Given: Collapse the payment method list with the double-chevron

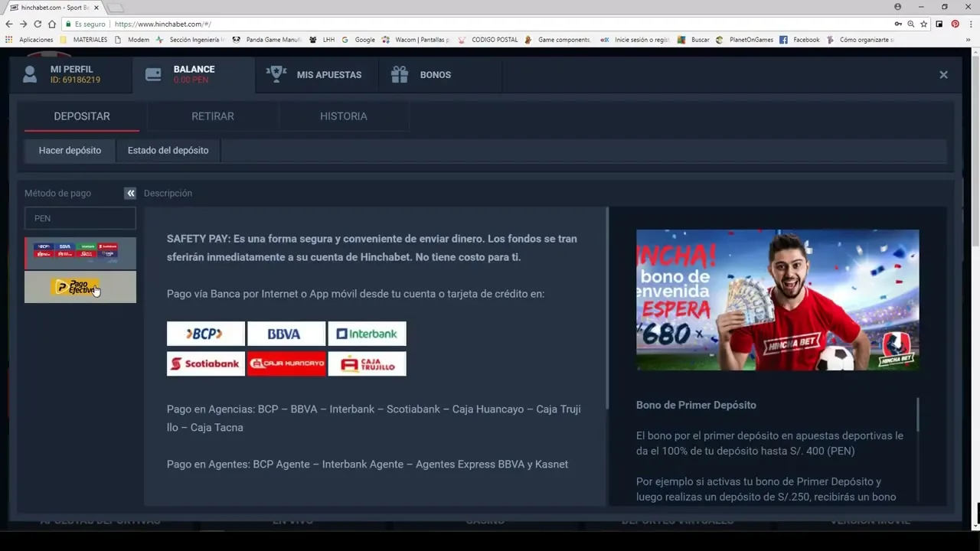Looking at the screenshot, I should [130, 193].
